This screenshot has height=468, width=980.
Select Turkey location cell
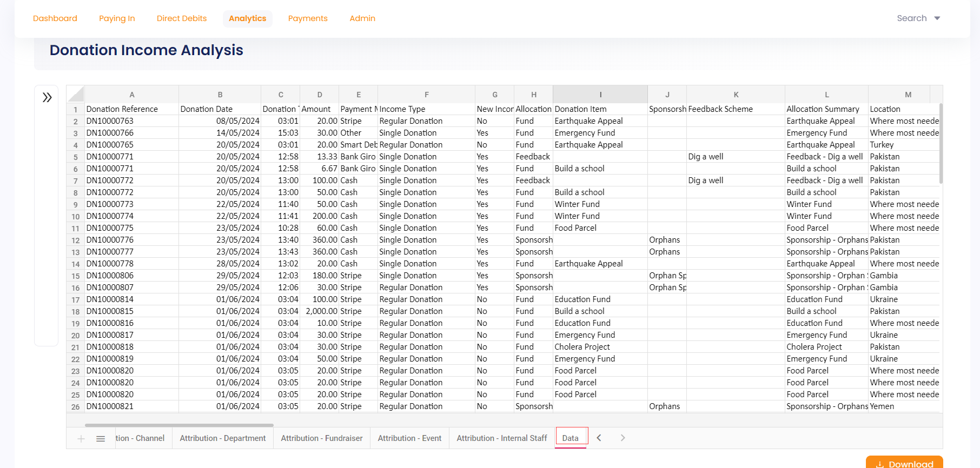click(x=904, y=145)
